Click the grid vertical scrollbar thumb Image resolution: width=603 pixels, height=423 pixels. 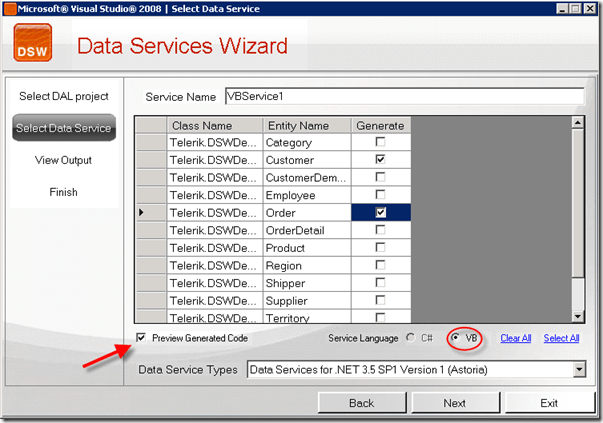tap(578, 203)
